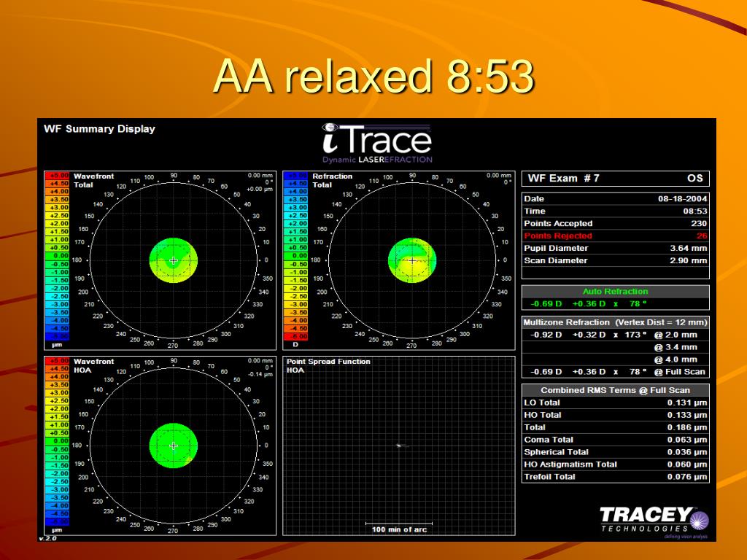This screenshot has width=747, height=560.
Task: Click the green Auto Refraction value -0.69 D
Action: 546,303
